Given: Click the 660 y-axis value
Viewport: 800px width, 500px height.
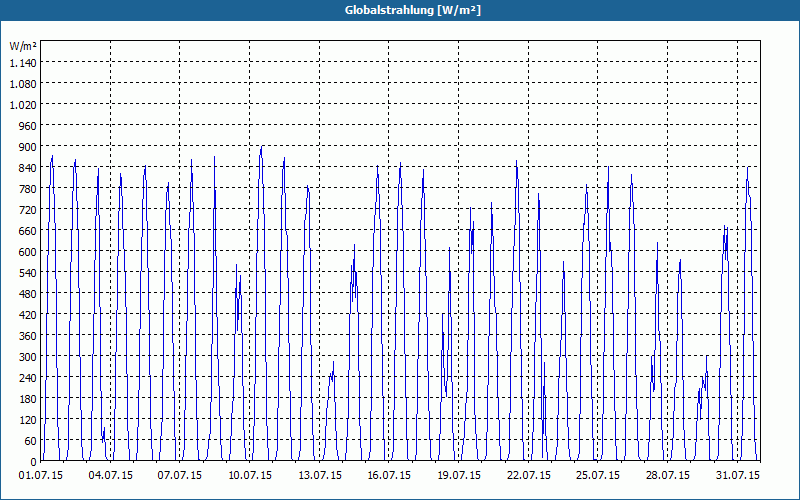Looking at the screenshot, I should [28, 231].
